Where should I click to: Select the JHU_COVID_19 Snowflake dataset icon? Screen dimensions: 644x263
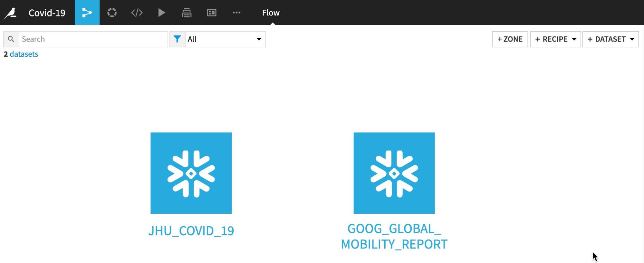click(191, 173)
